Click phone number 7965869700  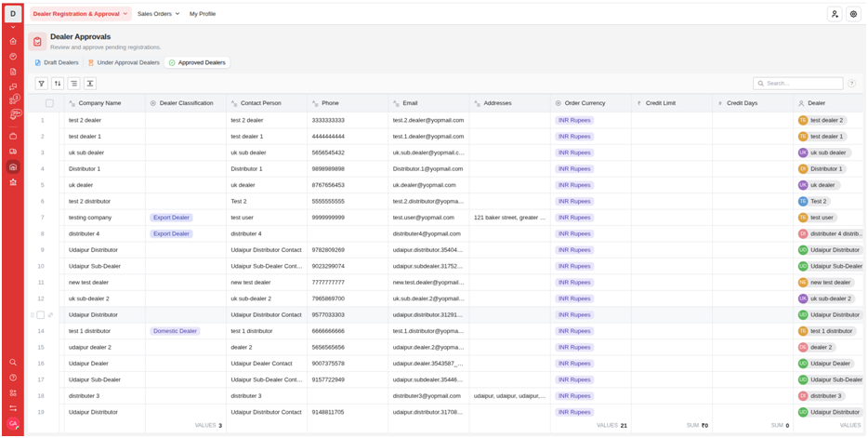pos(328,299)
